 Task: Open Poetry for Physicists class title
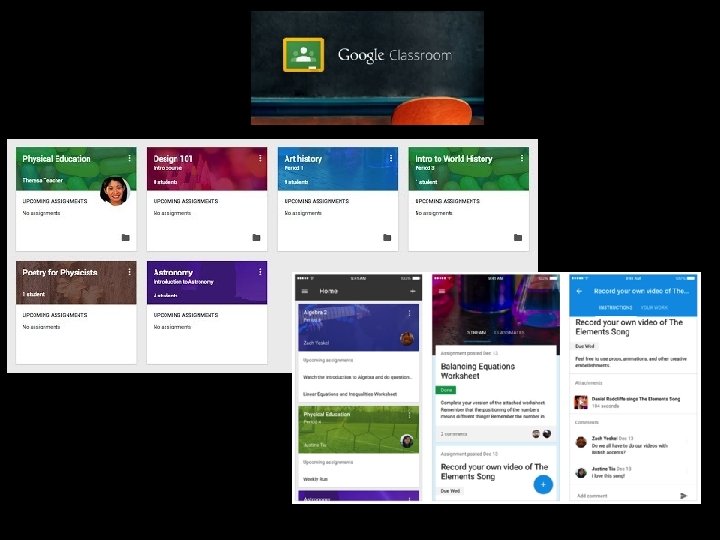point(60,272)
